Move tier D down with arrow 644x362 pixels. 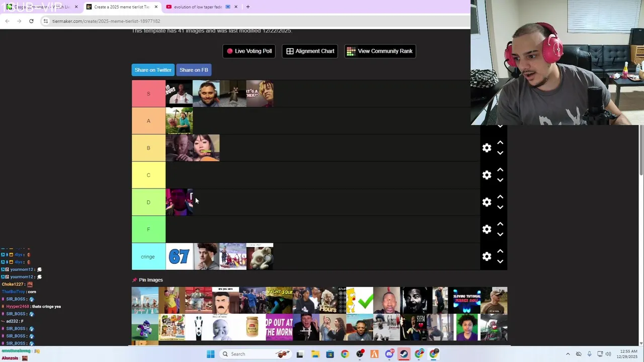coord(500,207)
